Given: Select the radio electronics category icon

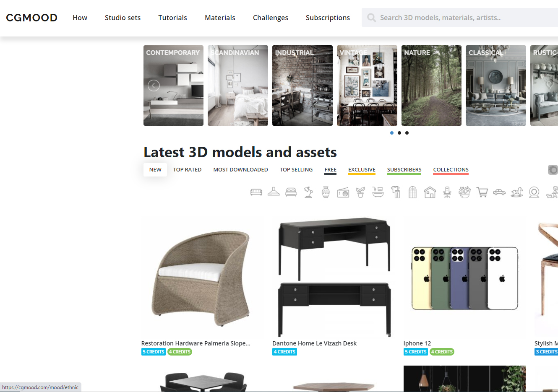Looking at the screenshot, I should pyautogui.click(x=343, y=192).
